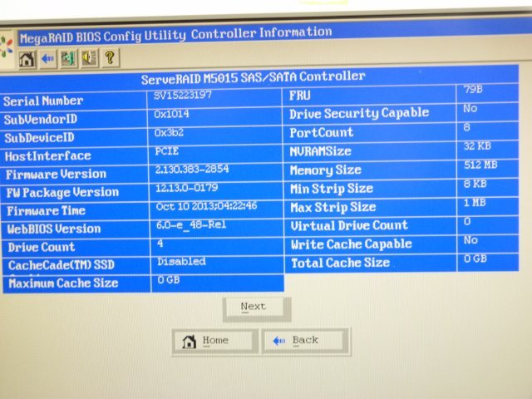Select the CacheCade SSD Disabled value
532x399 pixels.
(181, 262)
